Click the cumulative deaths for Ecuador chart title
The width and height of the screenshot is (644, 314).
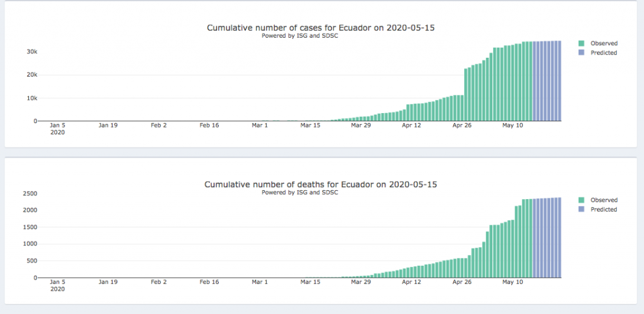tap(321, 185)
